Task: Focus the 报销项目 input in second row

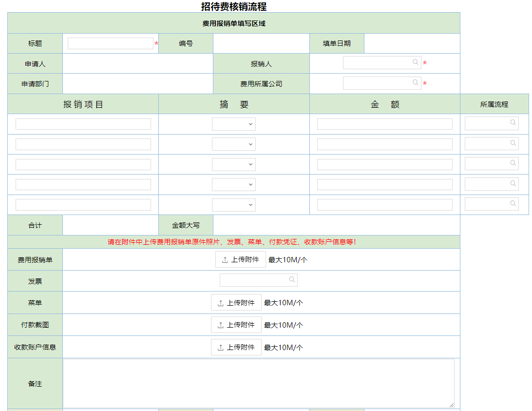Action: point(83,144)
